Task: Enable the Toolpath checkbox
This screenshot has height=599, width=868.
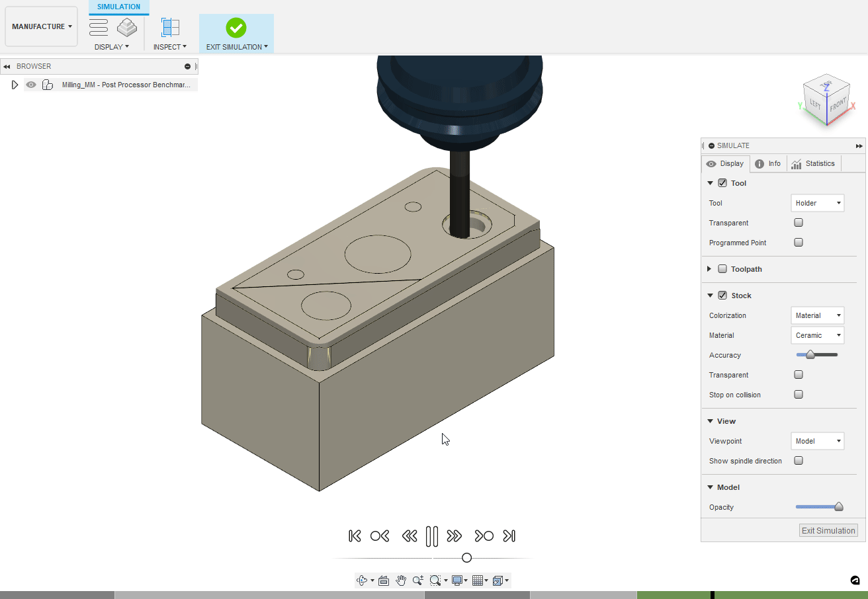Action: (722, 269)
